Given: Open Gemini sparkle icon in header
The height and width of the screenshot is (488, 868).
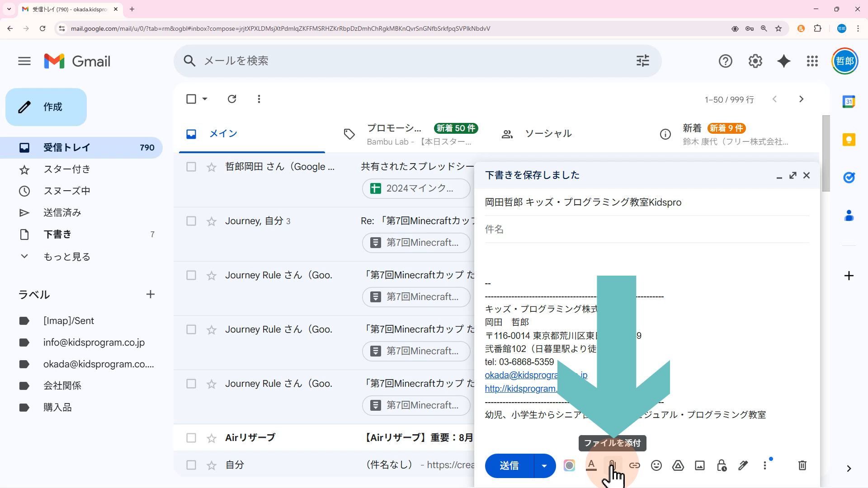Looking at the screenshot, I should pyautogui.click(x=783, y=61).
